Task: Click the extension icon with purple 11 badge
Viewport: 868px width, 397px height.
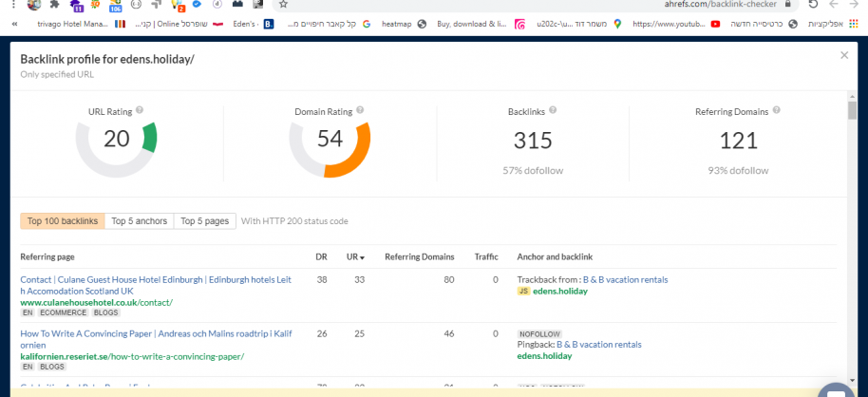Action: [76, 6]
